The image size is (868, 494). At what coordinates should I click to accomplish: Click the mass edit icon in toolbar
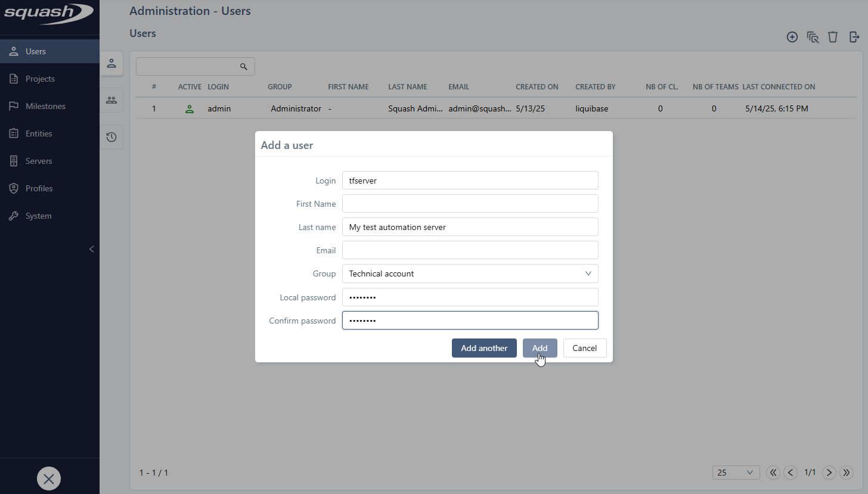813,37
